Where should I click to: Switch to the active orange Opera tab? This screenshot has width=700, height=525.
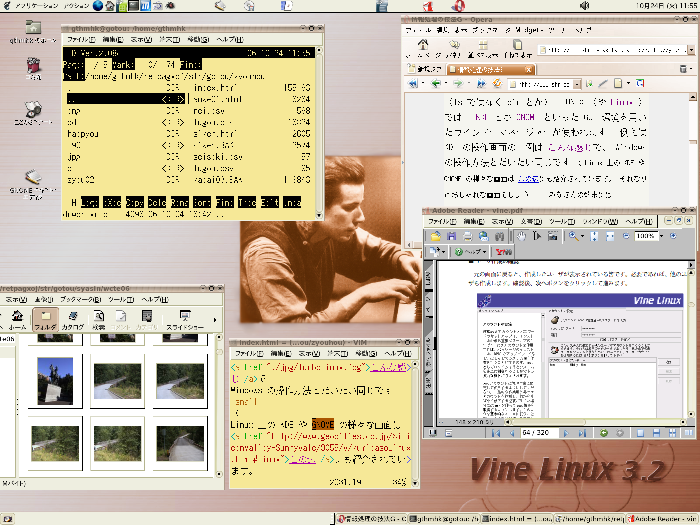pos(490,69)
